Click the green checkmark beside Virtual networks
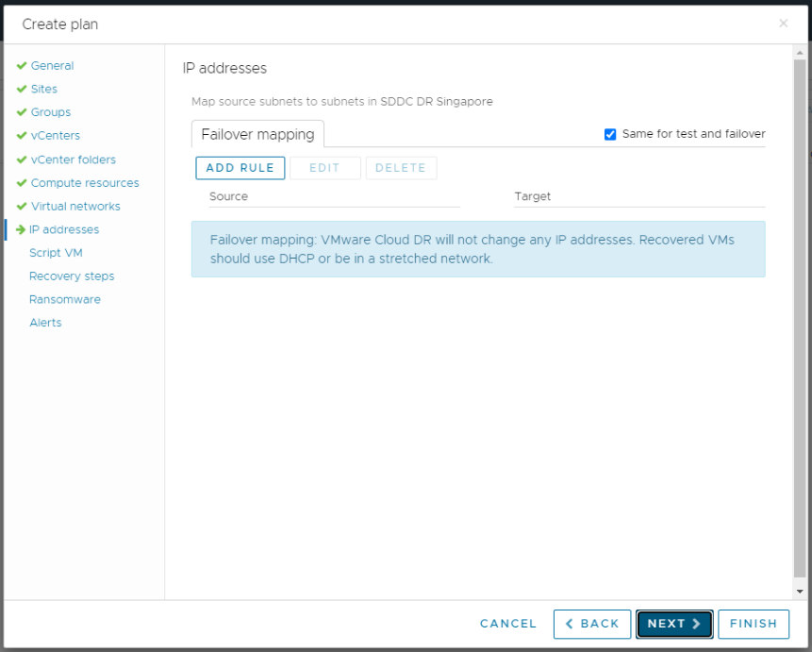The height and width of the screenshot is (652, 812). click(22, 207)
